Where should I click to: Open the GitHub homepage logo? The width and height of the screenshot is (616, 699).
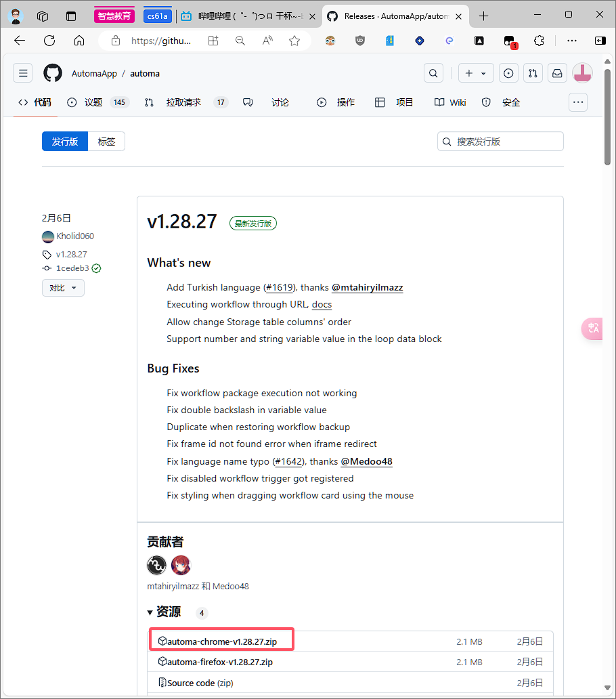click(53, 73)
